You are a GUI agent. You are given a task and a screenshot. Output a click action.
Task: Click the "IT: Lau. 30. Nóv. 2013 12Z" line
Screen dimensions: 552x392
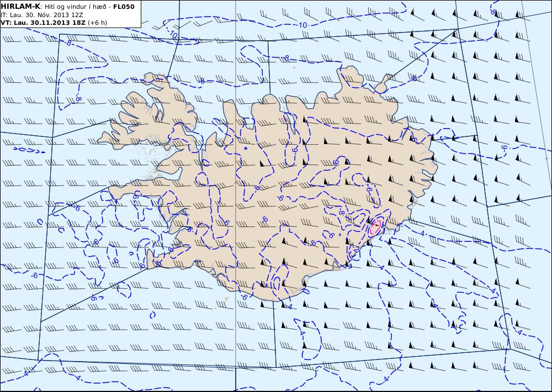pyautogui.click(x=42, y=15)
